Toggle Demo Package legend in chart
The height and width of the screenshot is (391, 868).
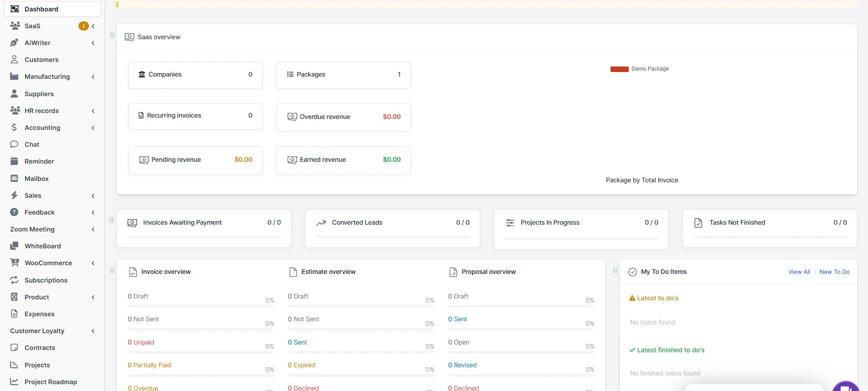pyautogui.click(x=639, y=69)
